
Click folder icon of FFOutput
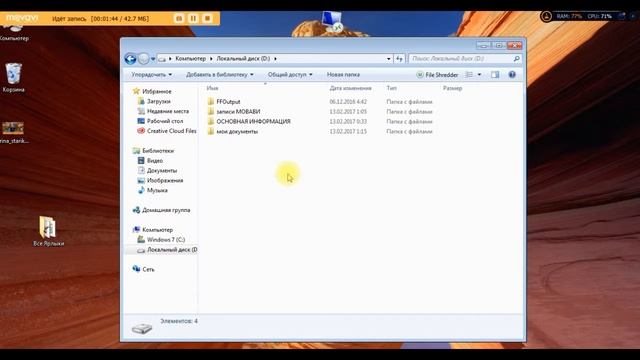tap(211, 102)
